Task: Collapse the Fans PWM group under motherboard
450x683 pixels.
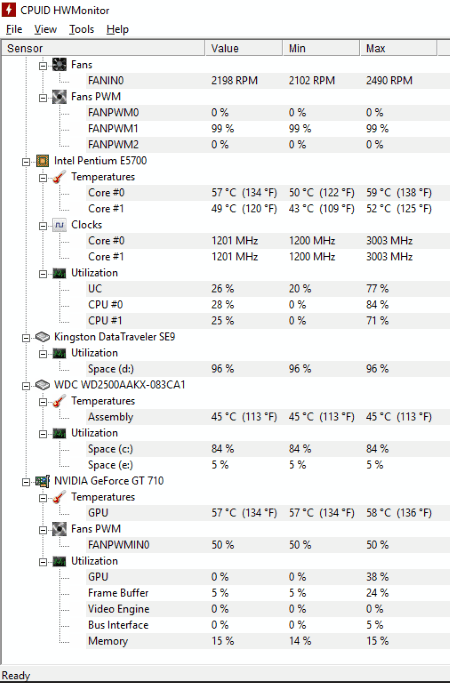Action: (43, 98)
